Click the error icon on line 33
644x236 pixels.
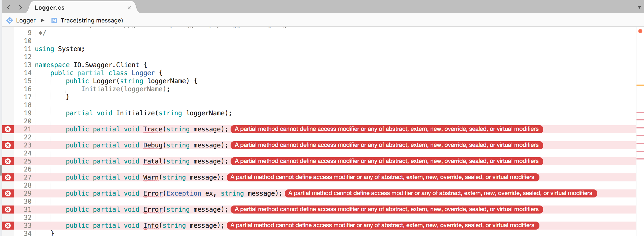click(8, 226)
